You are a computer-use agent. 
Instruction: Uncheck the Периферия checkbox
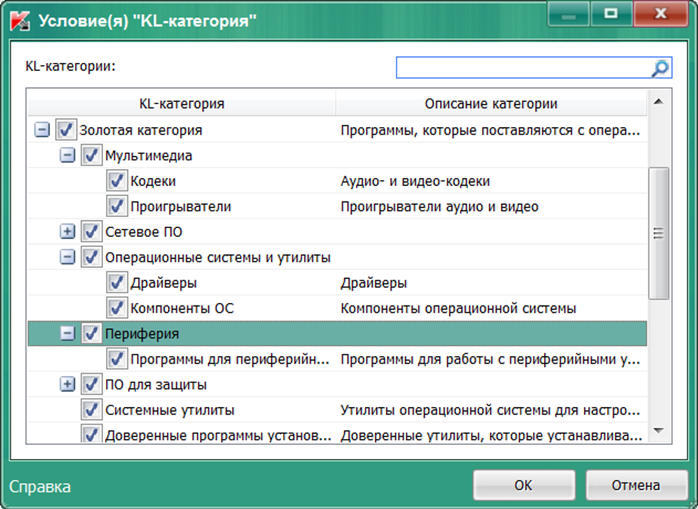[x=91, y=333]
